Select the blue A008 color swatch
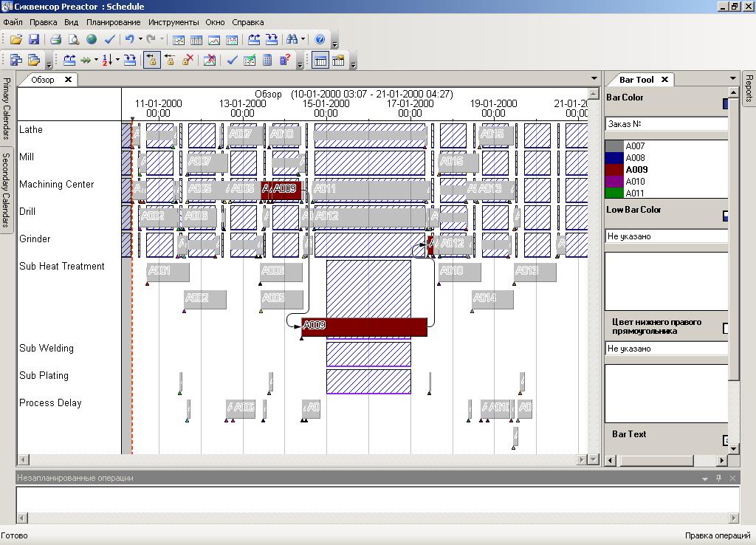Viewport: 756px width, 545px height. (614, 158)
